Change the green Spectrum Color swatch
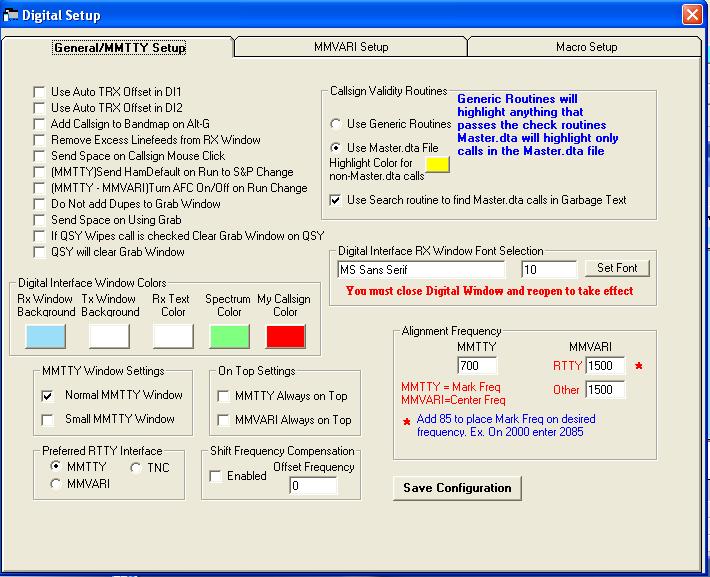The width and height of the screenshot is (710, 577). (230, 337)
